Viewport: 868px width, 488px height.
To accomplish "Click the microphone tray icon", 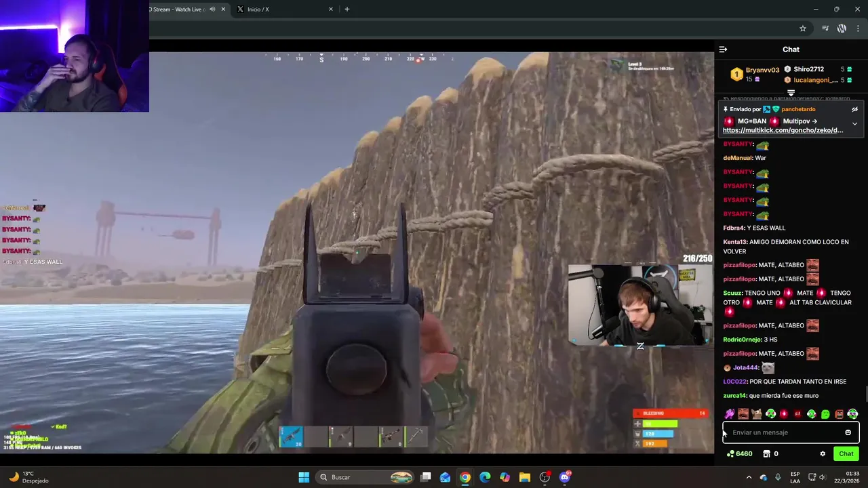I will click(x=778, y=477).
